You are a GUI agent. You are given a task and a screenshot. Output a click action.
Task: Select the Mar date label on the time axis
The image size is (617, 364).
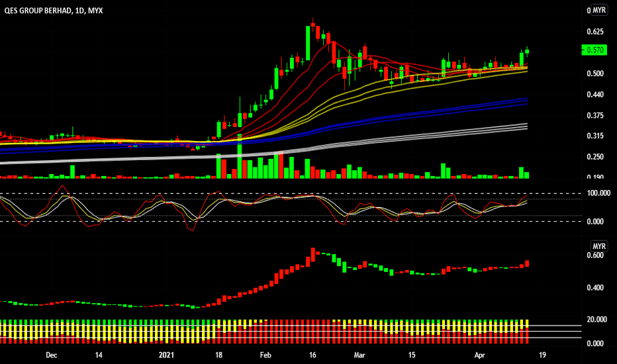tap(359, 355)
